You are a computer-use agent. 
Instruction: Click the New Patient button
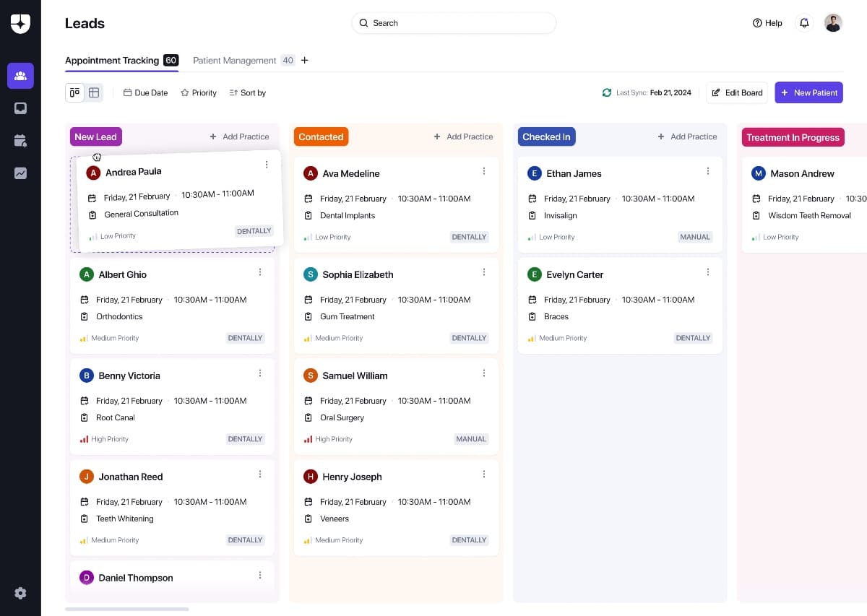[x=808, y=92]
